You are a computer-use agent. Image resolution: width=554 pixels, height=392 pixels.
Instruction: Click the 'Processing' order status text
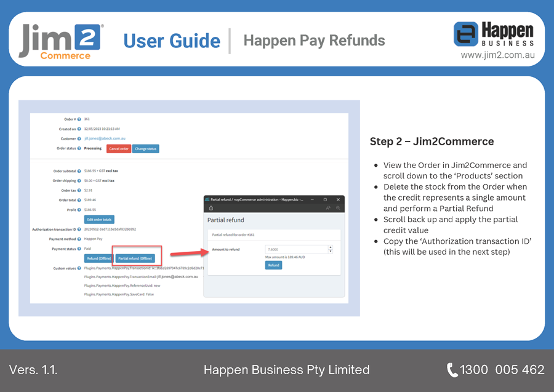point(92,148)
